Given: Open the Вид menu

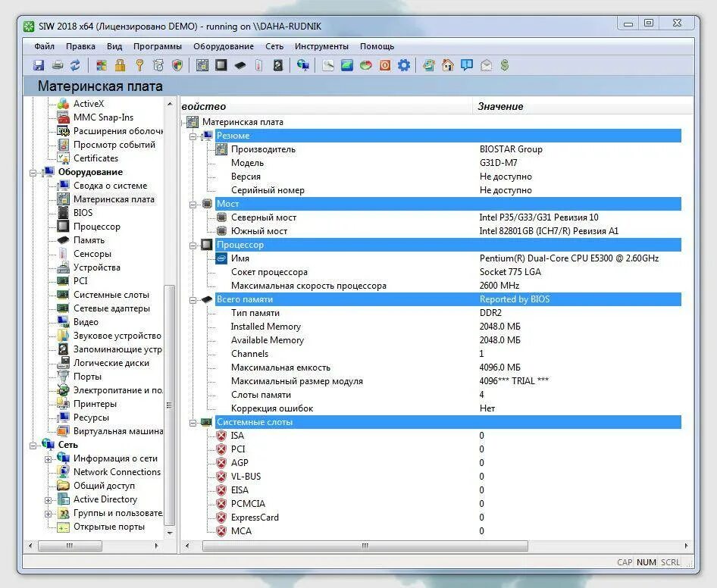Looking at the screenshot, I should (x=114, y=47).
